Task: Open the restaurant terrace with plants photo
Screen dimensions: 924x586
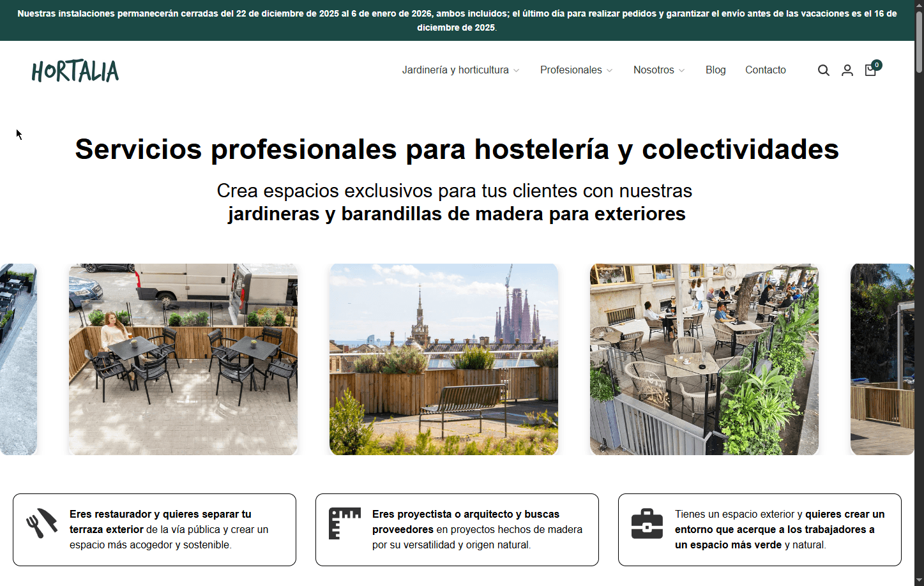Action: pos(704,359)
